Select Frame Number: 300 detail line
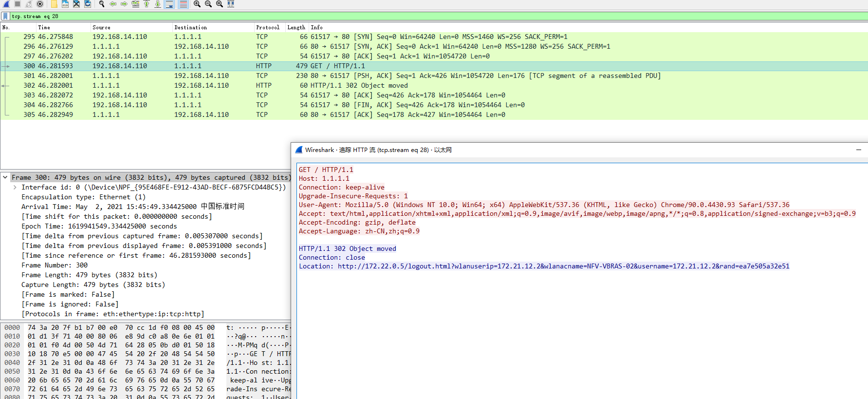 click(x=55, y=265)
